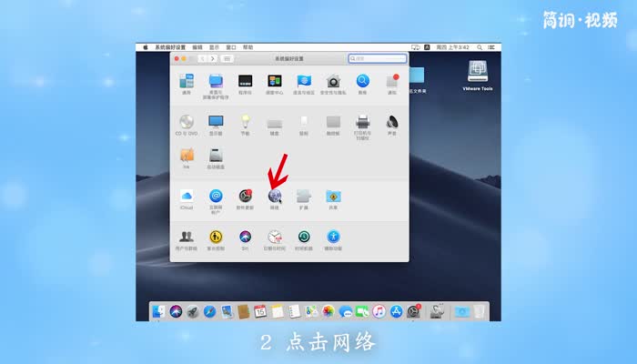Open Users & Groups (用户与群组) preferences
637x364 pixels.
pos(187,237)
